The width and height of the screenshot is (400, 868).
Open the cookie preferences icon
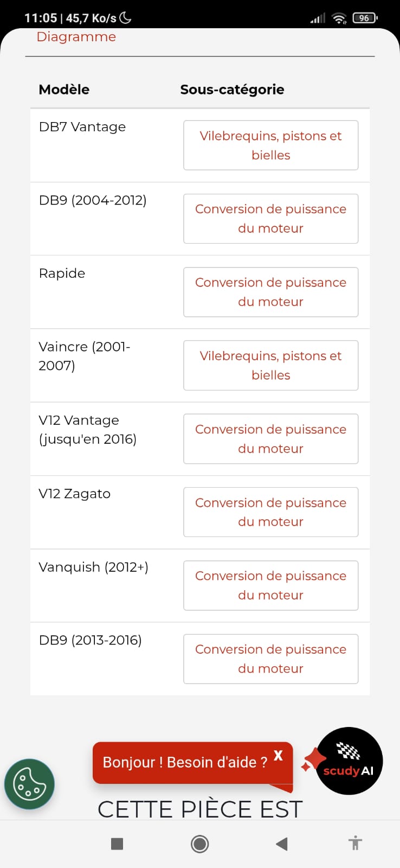pyautogui.click(x=29, y=784)
